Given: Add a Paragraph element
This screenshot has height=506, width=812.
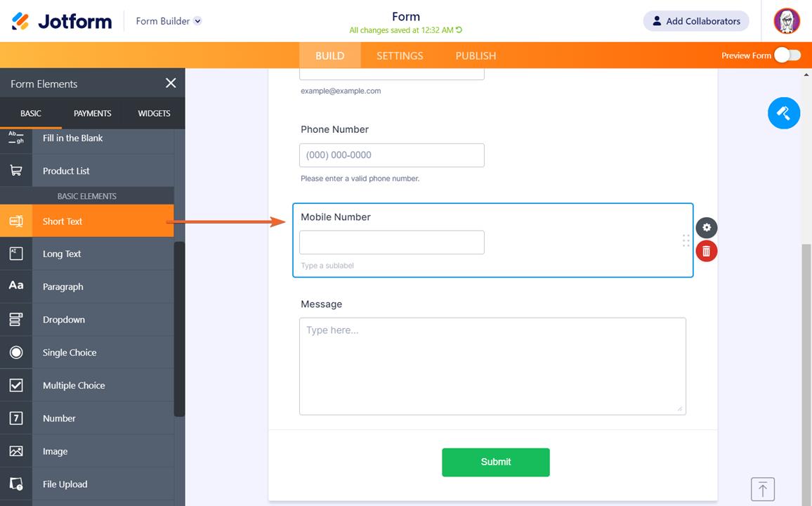Looking at the screenshot, I should click(87, 287).
